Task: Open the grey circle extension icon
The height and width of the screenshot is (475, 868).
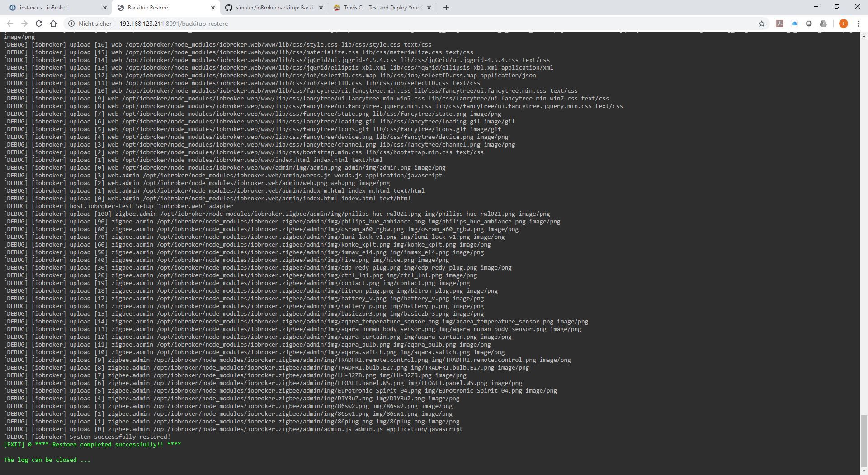Action: click(x=809, y=24)
